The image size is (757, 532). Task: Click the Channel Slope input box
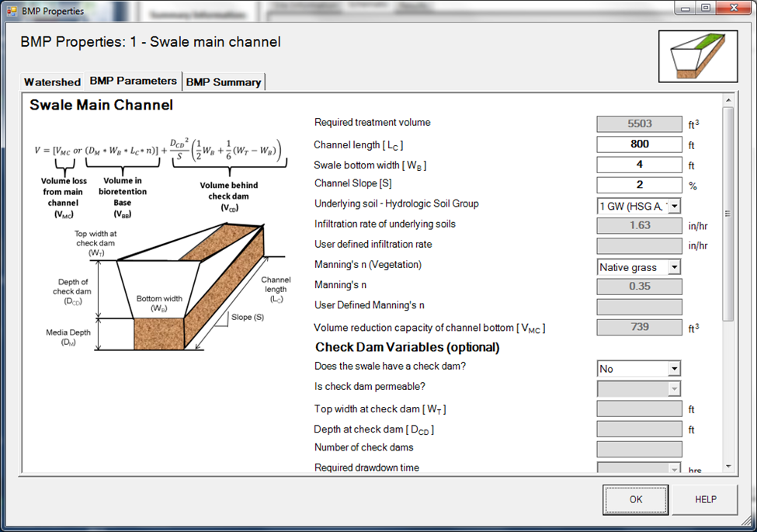tap(639, 186)
